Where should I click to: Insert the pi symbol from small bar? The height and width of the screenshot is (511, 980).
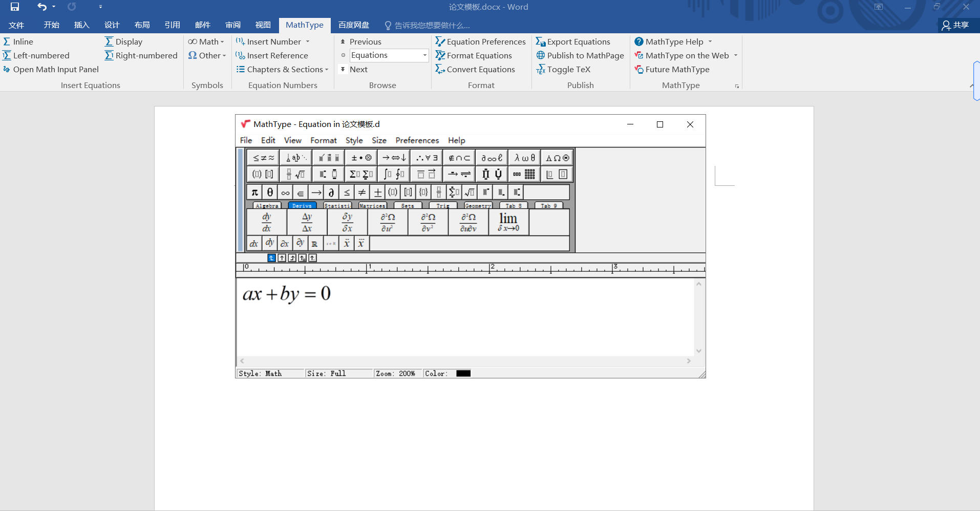(x=254, y=193)
